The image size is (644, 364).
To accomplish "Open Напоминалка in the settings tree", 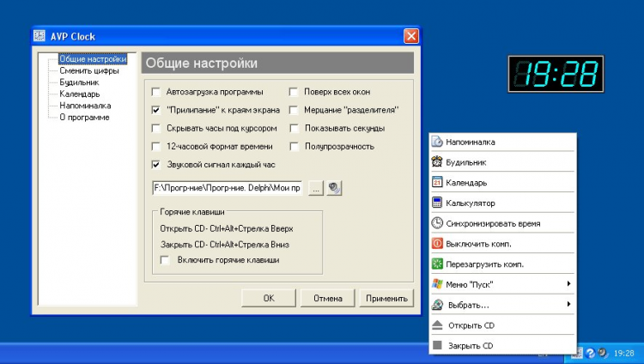I will [85, 106].
